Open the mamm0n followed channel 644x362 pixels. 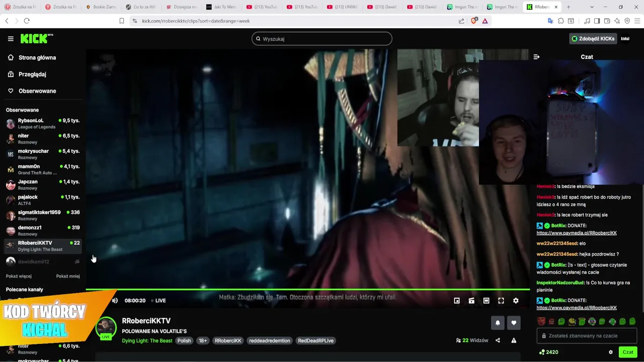coord(43,169)
